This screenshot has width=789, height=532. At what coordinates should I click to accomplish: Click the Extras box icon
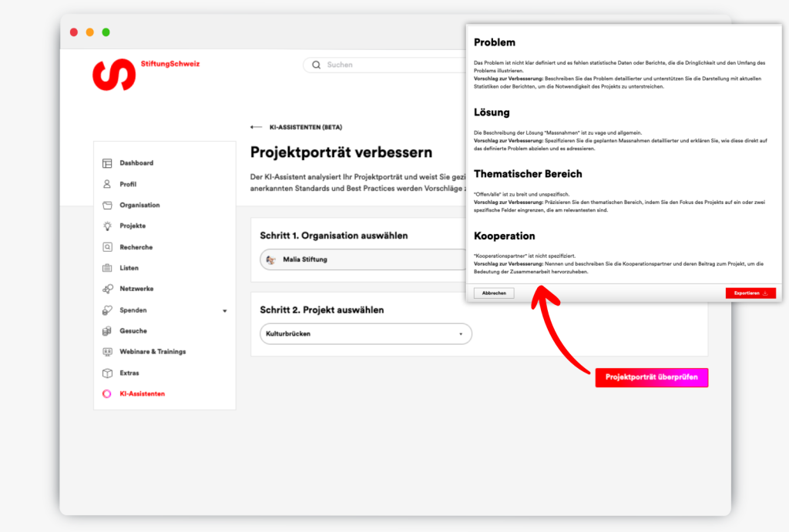point(107,373)
